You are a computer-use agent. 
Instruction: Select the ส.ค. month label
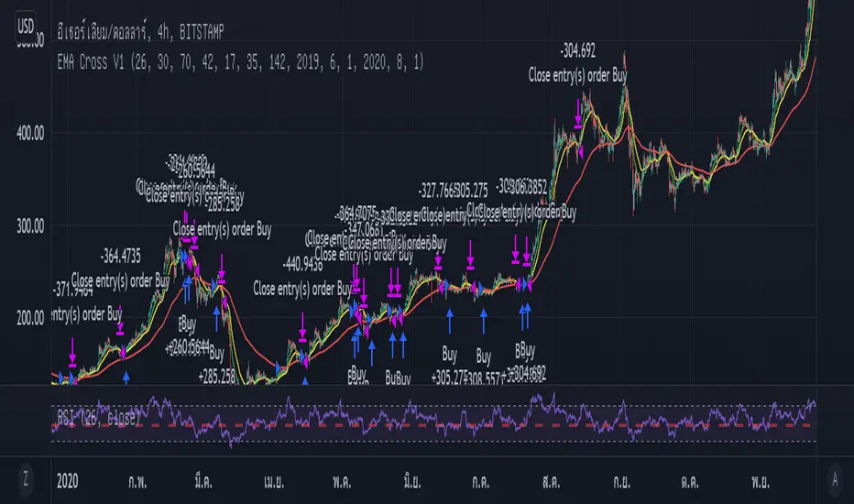click(552, 481)
